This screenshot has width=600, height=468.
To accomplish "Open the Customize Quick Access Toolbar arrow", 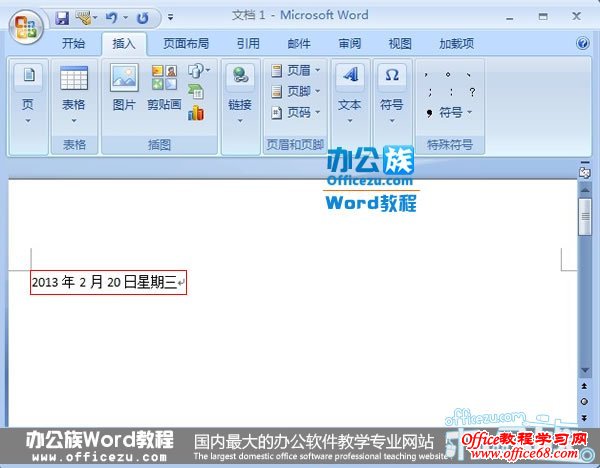I will pyautogui.click(x=171, y=17).
